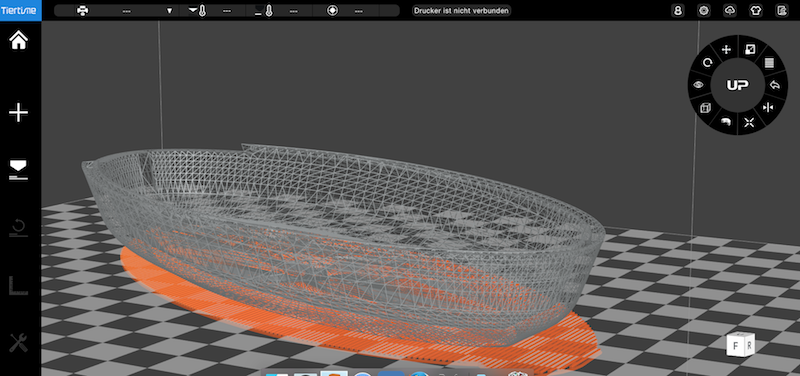The image size is (800, 376).
Task: Click the printer icon in status bar
Action: pos(82,10)
